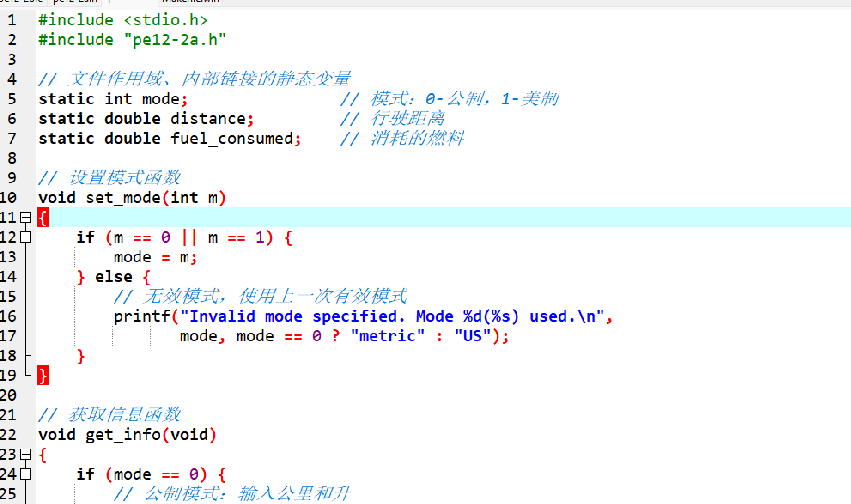Click line number 22 in the gutter
The width and height of the screenshot is (851, 504).
[9, 435]
